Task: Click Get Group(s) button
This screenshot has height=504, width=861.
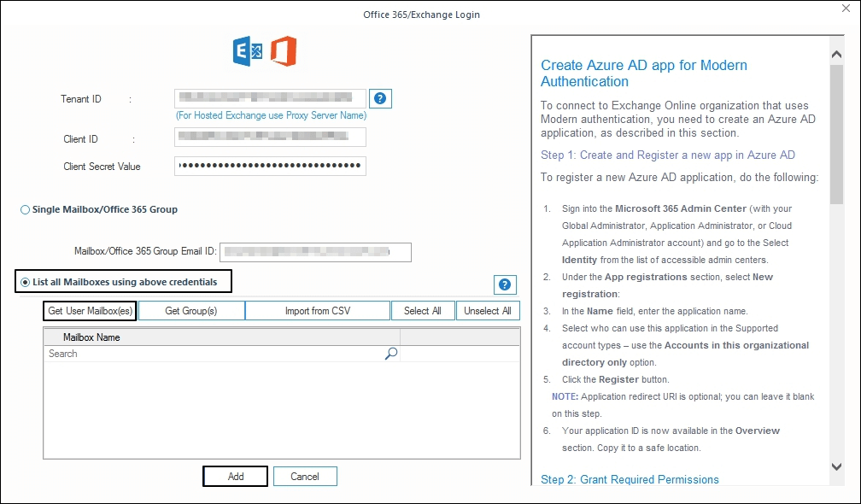Action: (191, 311)
